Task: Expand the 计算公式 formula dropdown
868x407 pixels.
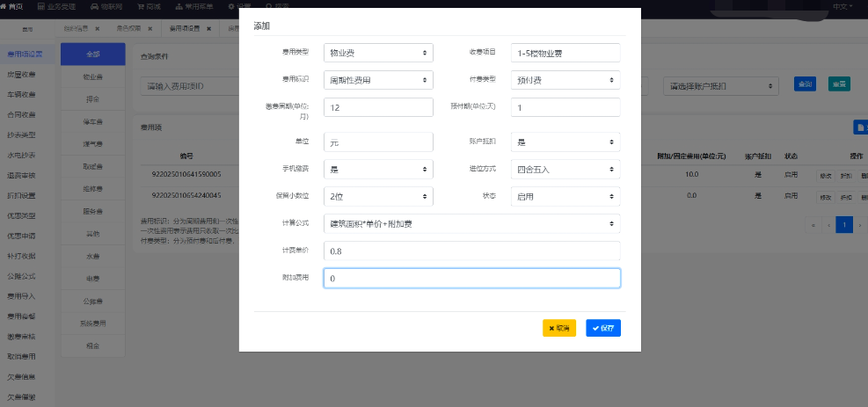Action: pos(471,224)
